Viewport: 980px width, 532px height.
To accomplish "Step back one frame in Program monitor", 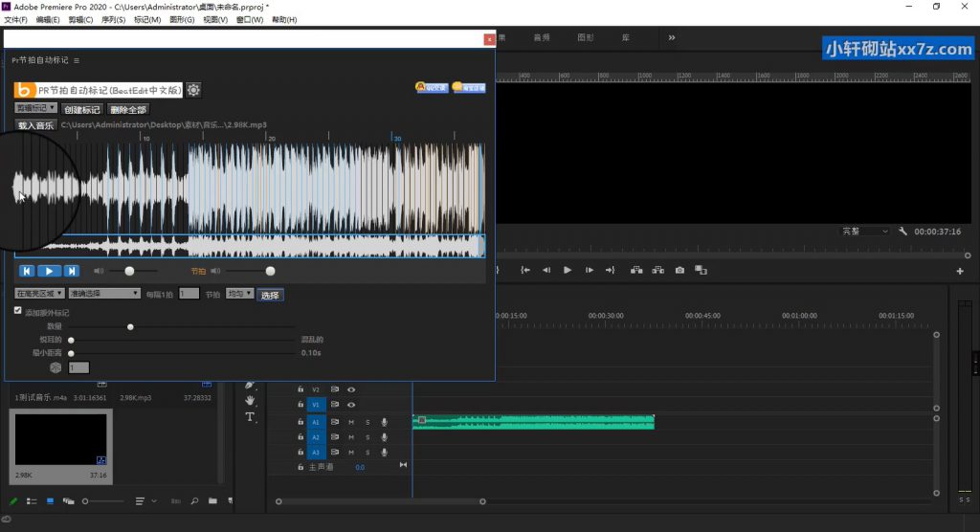I will coord(546,270).
